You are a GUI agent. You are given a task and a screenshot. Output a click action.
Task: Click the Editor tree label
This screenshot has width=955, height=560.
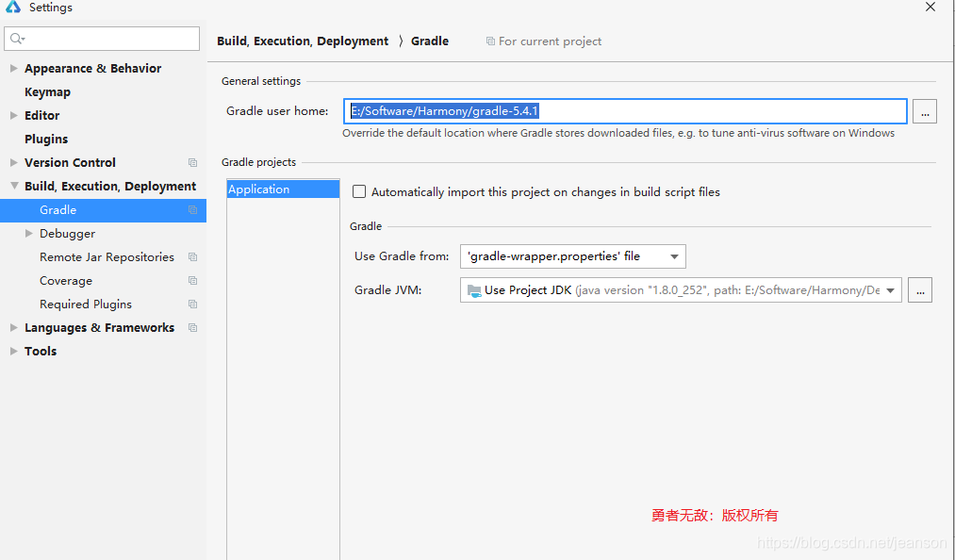click(42, 115)
